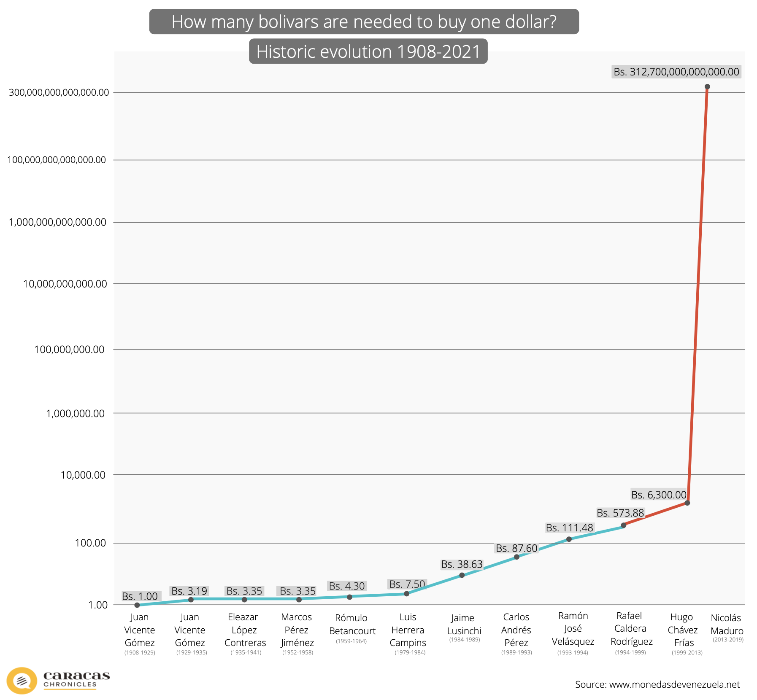Click the Bs. 573.88 data point dot

pos(623,525)
